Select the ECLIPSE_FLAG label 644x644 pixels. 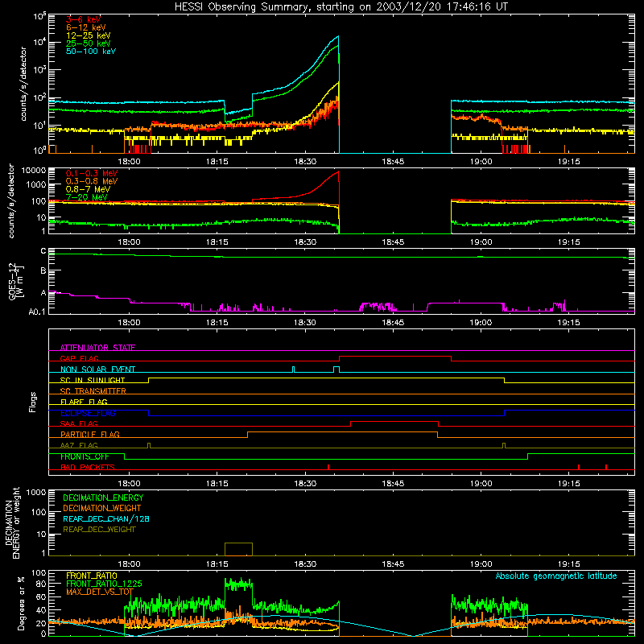click(x=88, y=413)
